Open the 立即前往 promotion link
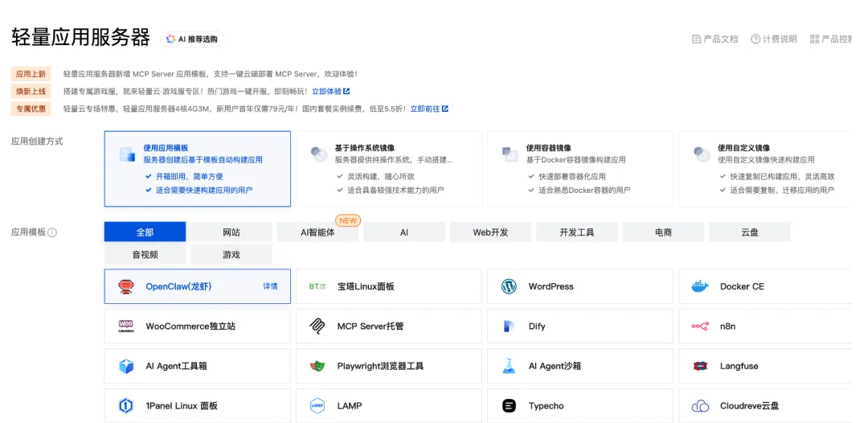This screenshot has width=868, height=423. click(x=429, y=109)
